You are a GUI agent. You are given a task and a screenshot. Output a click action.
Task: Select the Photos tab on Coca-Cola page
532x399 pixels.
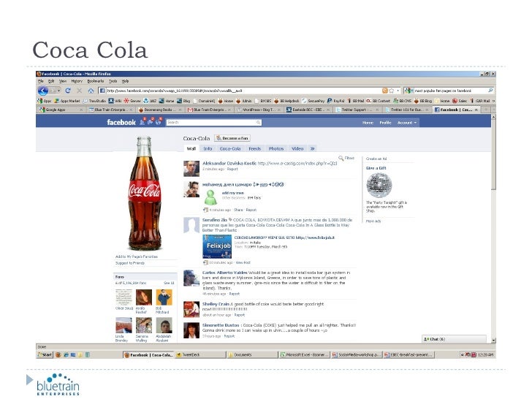tap(275, 148)
